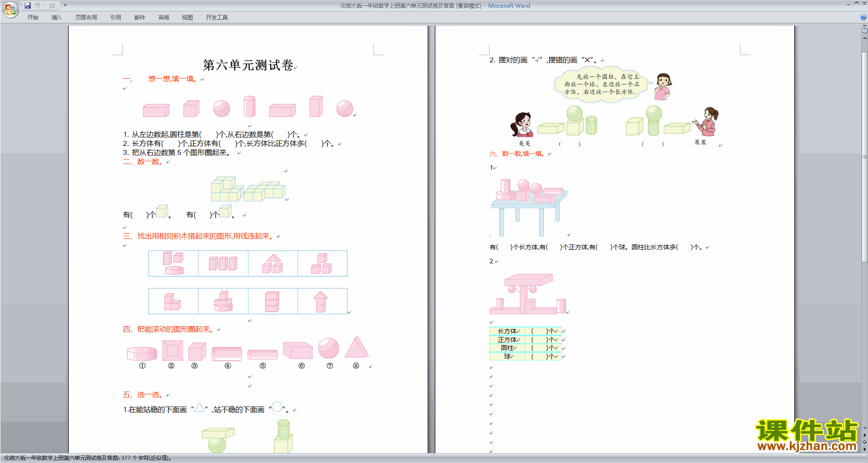Select the flat pink cylinder labeled ①
The height and width of the screenshot is (463, 868).
[x=142, y=353]
